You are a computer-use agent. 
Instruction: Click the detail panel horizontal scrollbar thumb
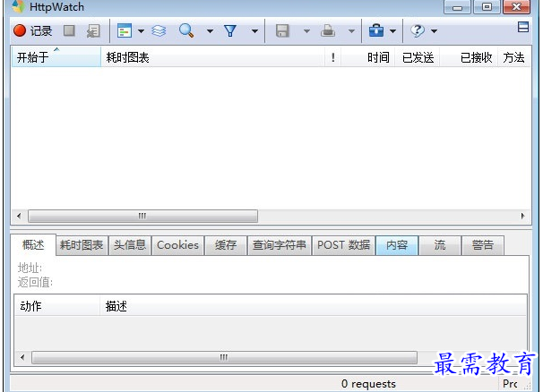click(x=224, y=357)
